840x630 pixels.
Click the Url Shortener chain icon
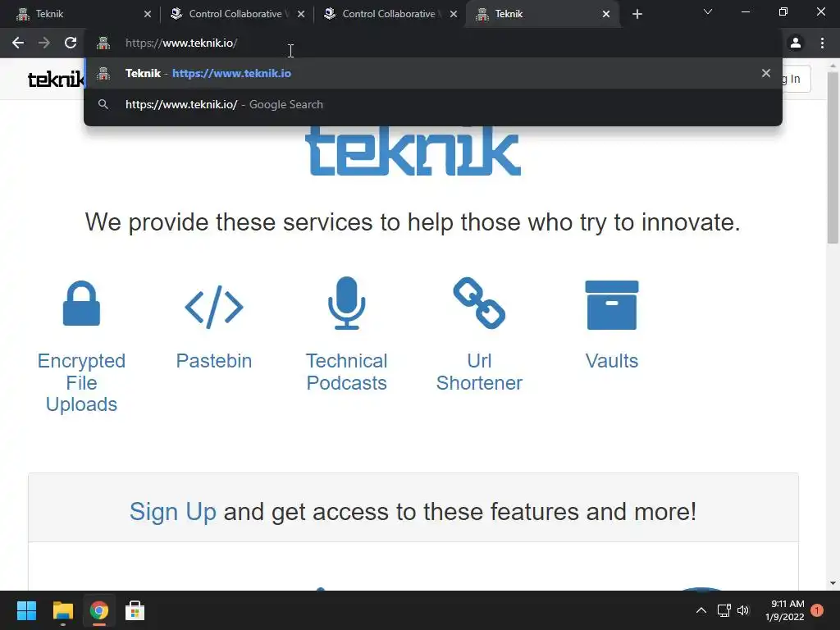tap(479, 303)
